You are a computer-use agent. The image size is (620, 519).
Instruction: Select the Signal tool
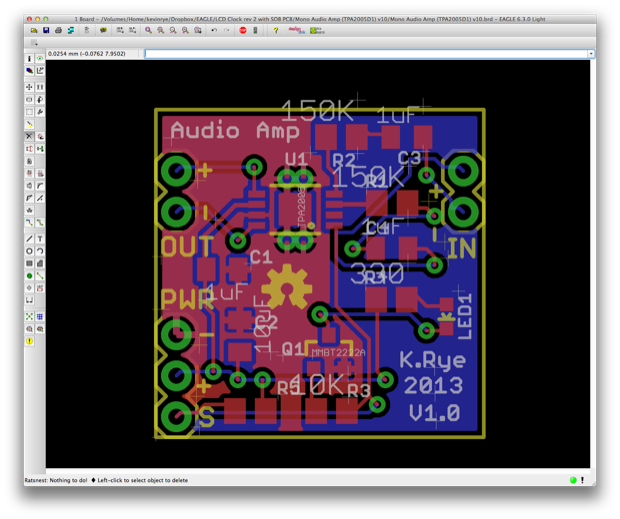40,276
